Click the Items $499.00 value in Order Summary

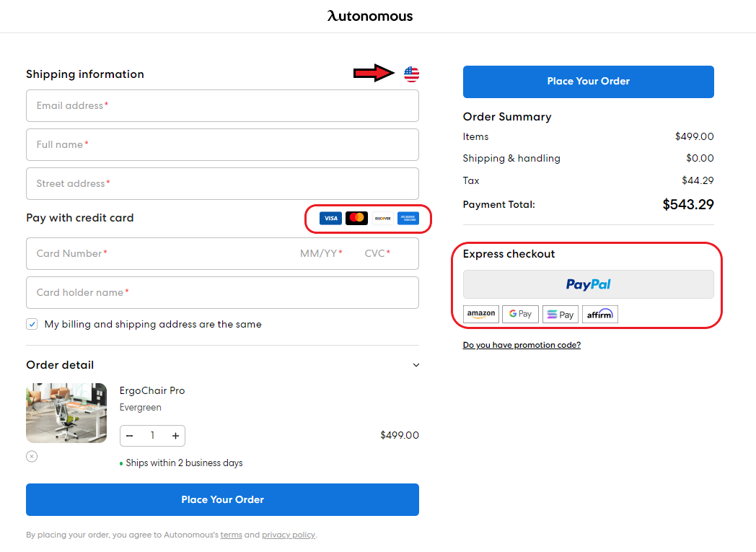(x=694, y=136)
